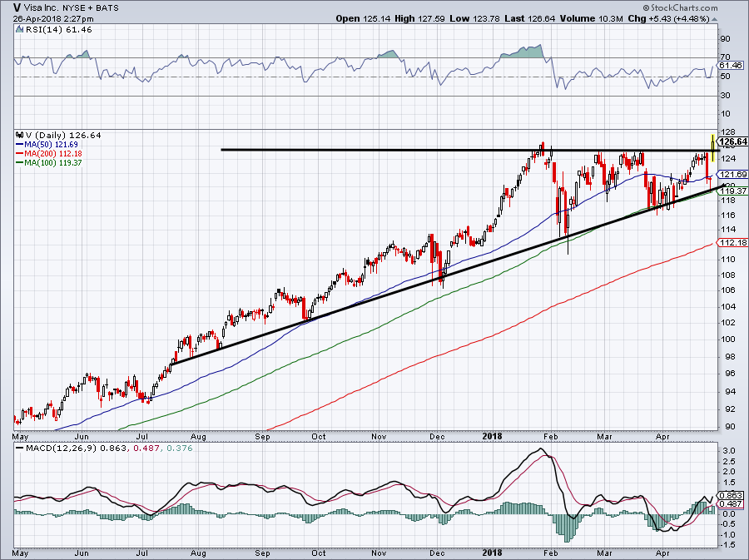Click the 0.487 signal tag on MACD axis
749x560 pixels.
[x=732, y=503]
